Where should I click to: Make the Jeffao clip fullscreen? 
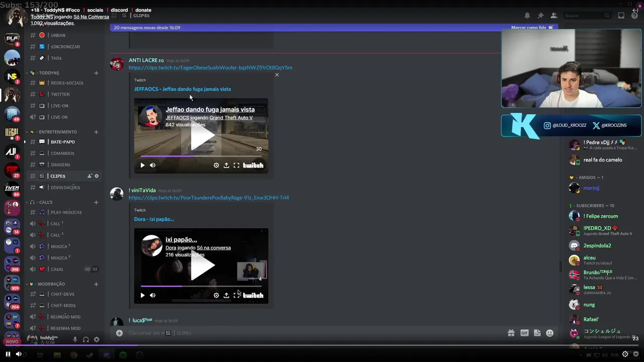coord(236,165)
